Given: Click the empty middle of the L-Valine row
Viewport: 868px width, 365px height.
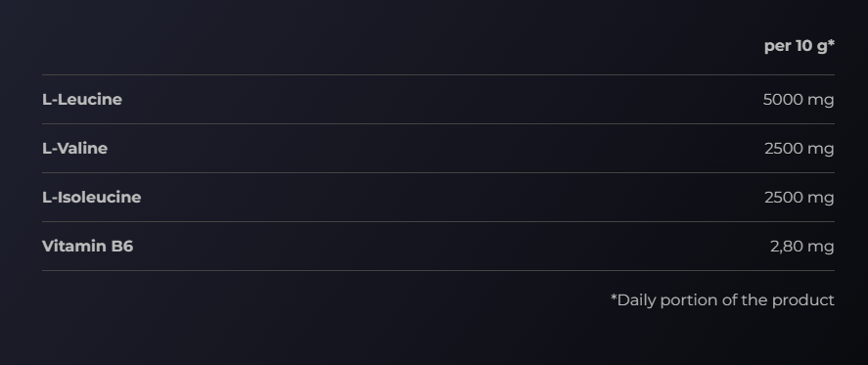Looking at the screenshot, I should pos(437,149).
